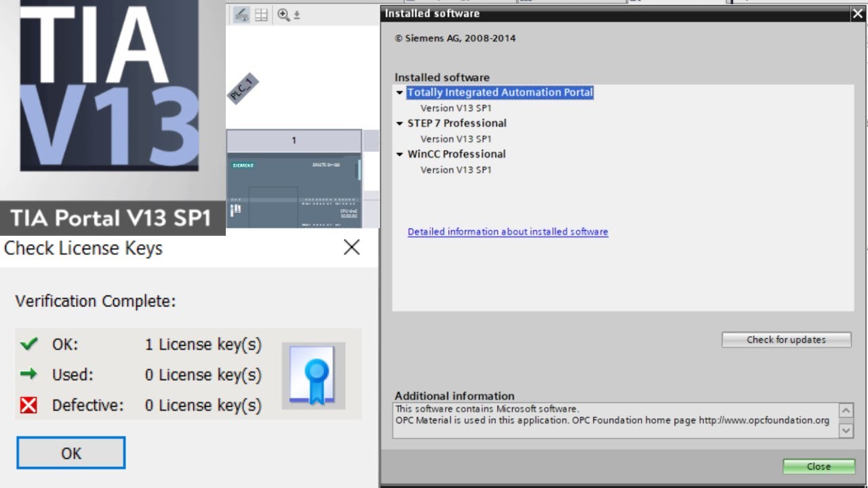Click the green OK checkmark icon
Viewport: 868px width, 488px height.
pyautogui.click(x=28, y=344)
